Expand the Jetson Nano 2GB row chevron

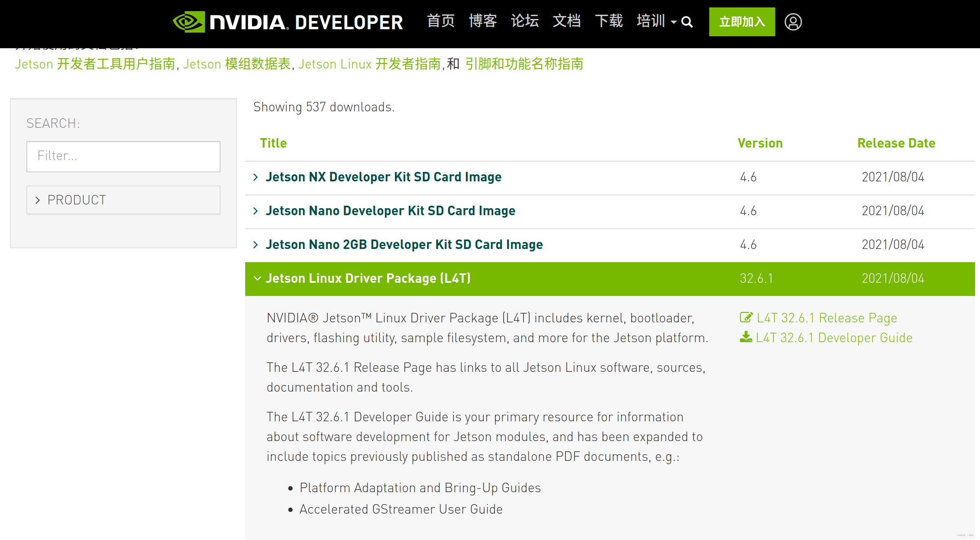(x=256, y=245)
